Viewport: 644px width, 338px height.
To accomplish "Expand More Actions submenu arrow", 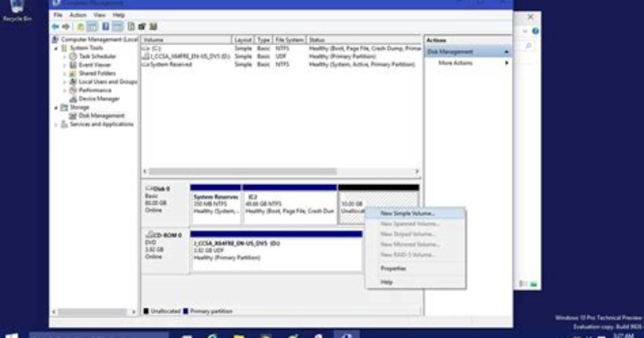I will click(506, 63).
